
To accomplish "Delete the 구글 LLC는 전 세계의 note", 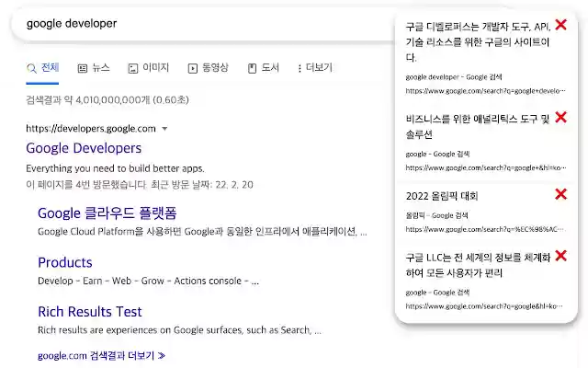I will (560, 256).
